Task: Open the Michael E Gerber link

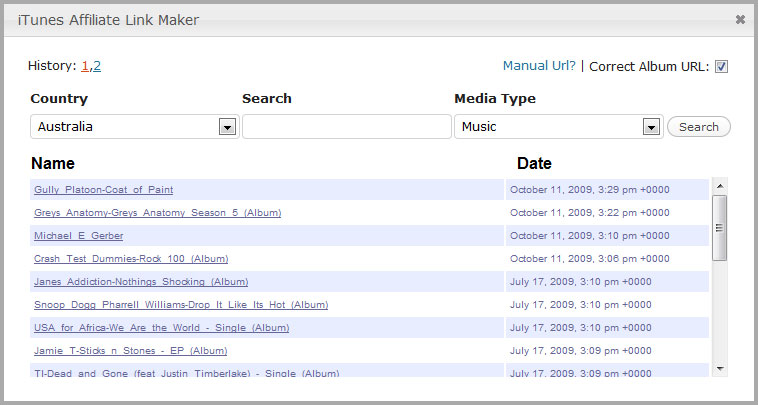Action: click(78, 236)
